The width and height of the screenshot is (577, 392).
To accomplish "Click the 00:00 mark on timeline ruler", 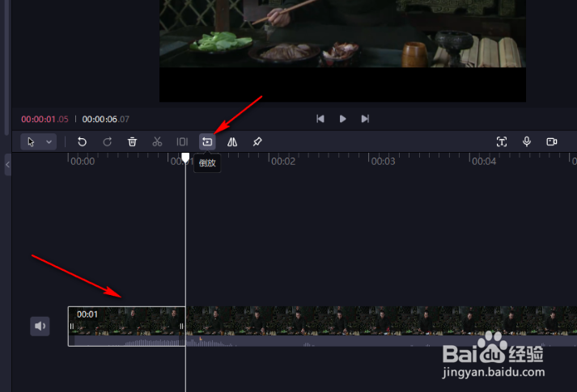I will pyautogui.click(x=83, y=162).
